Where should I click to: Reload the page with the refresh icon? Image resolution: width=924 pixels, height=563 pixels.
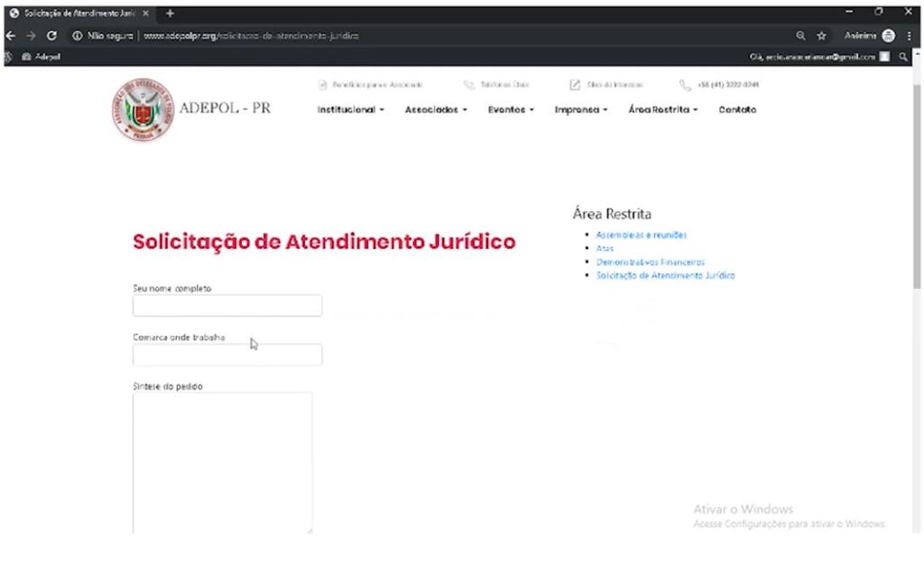[51, 36]
